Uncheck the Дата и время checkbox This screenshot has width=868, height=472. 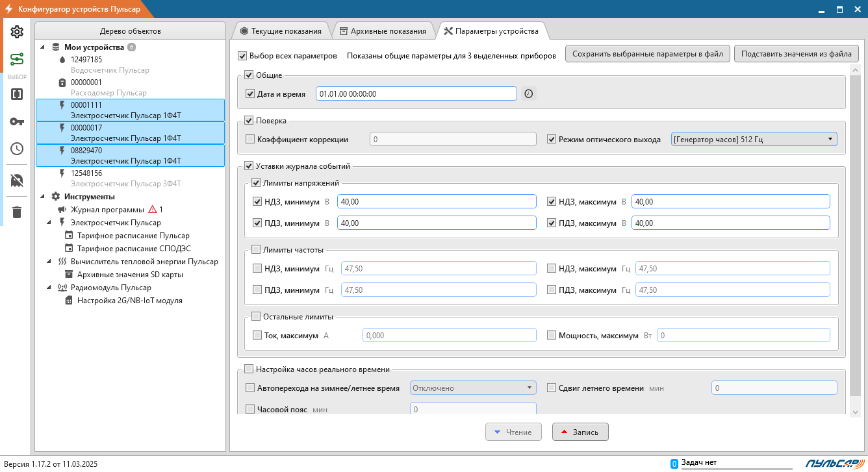coord(250,94)
